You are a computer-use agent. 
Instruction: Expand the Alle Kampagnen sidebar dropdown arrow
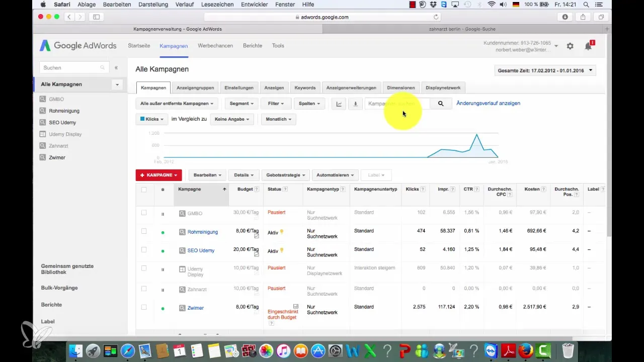[x=117, y=84]
